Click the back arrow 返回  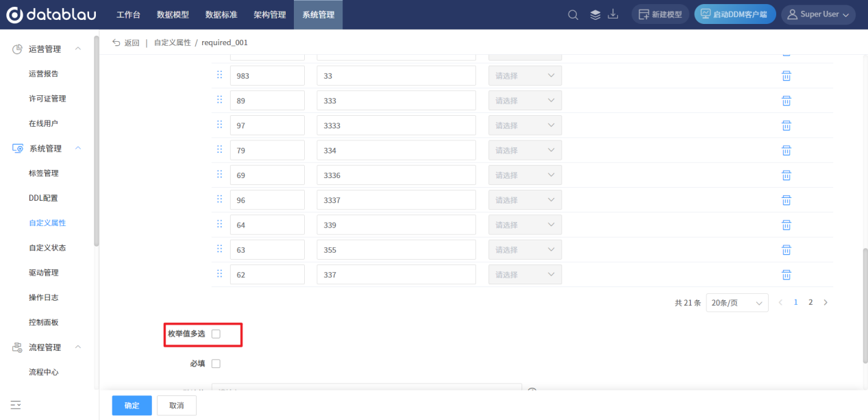pyautogui.click(x=125, y=42)
